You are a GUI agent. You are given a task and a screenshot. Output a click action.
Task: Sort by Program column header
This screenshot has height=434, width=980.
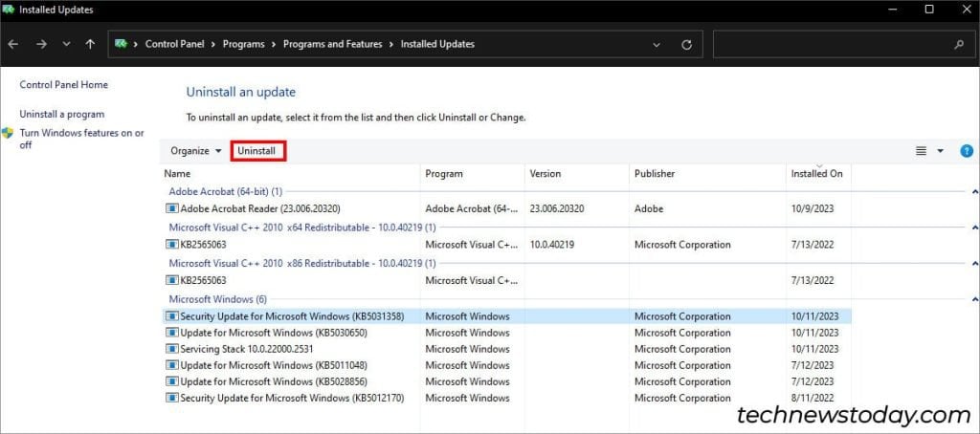pos(473,174)
